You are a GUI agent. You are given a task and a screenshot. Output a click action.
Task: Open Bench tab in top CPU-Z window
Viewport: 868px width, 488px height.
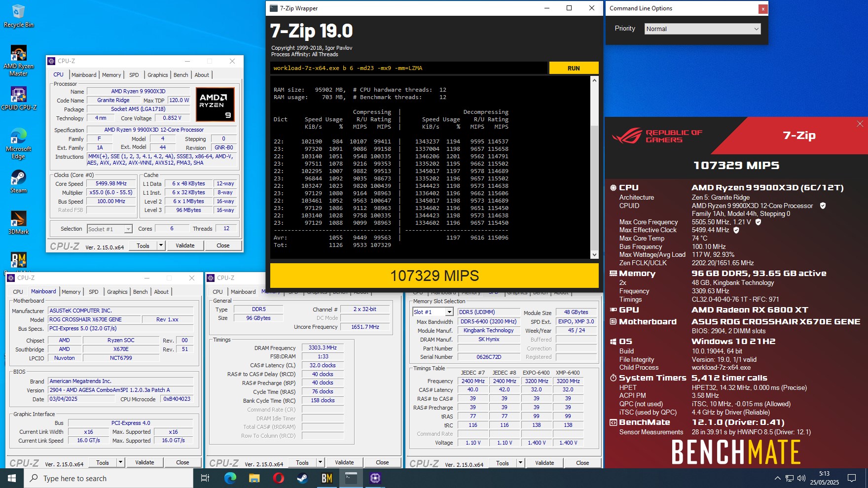tap(181, 75)
